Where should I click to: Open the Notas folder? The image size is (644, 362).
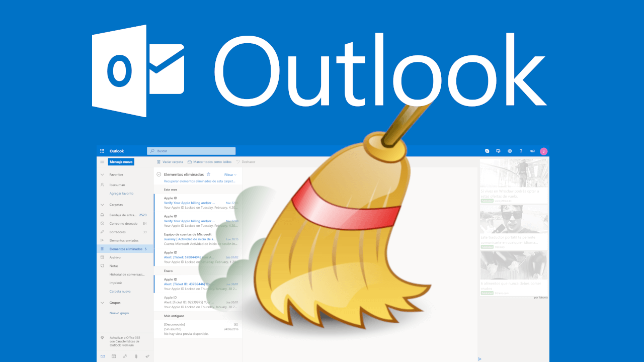pos(125,265)
